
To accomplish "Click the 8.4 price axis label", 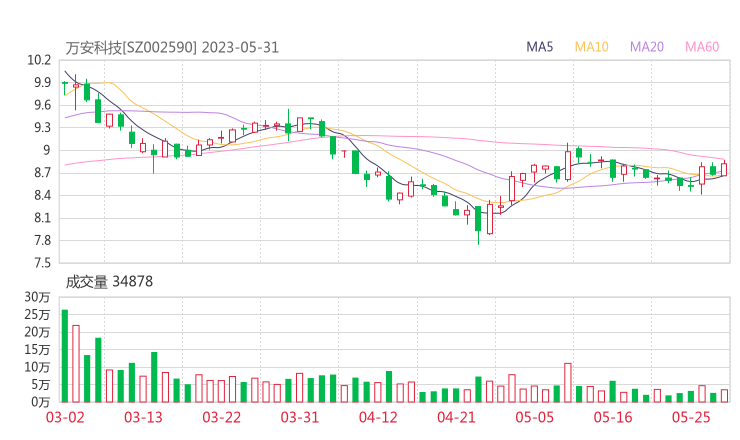I will click(x=42, y=195).
